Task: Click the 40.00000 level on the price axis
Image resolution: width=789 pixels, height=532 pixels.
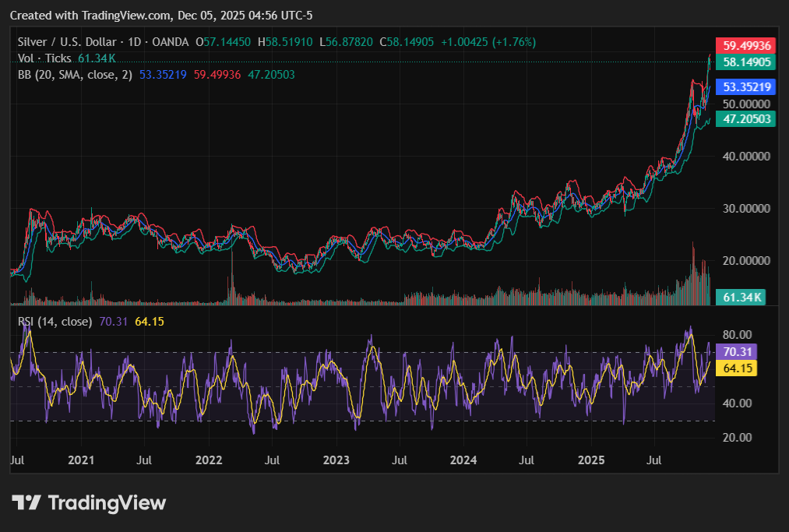Action: pos(746,157)
